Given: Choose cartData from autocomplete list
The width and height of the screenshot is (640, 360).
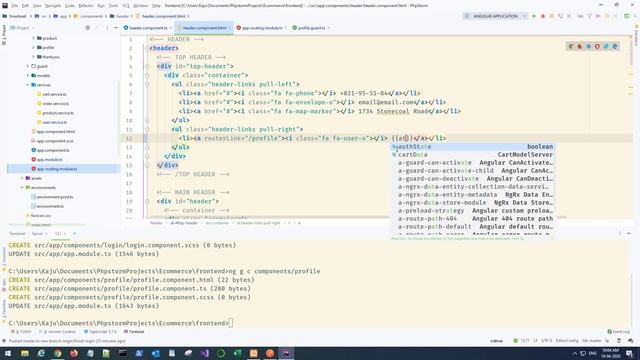Looking at the screenshot, I should (x=473, y=155).
